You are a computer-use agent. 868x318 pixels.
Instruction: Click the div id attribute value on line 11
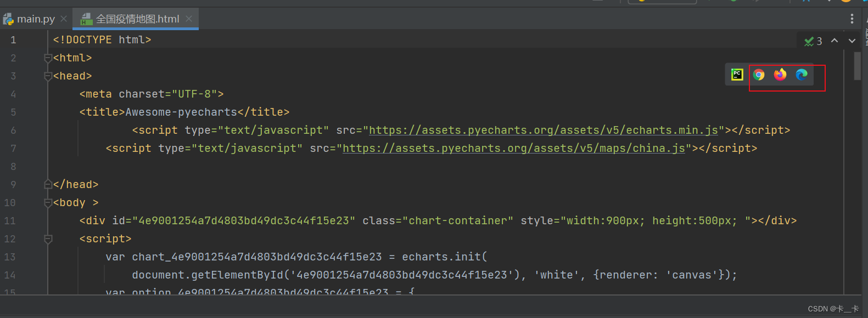(244, 221)
